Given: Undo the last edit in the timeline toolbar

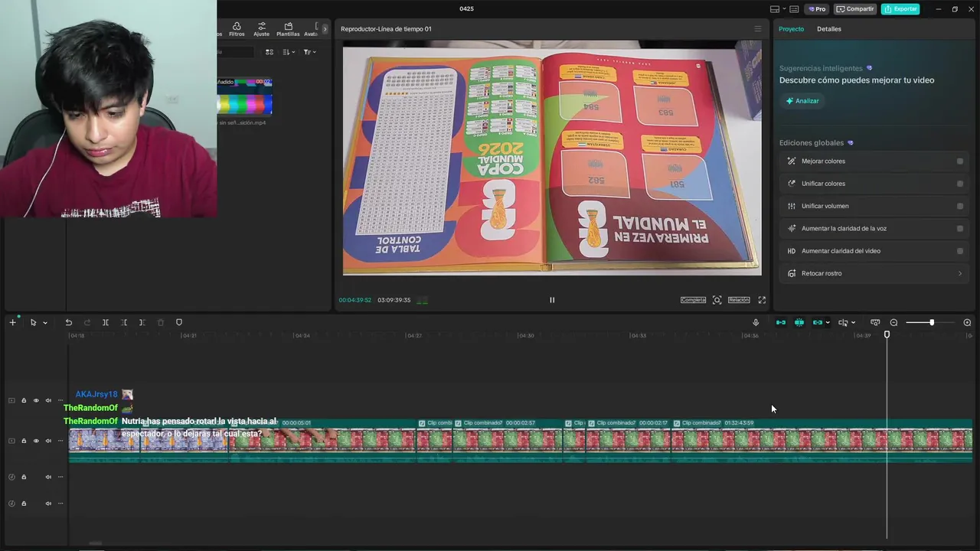Looking at the screenshot, I should (68, 322).
